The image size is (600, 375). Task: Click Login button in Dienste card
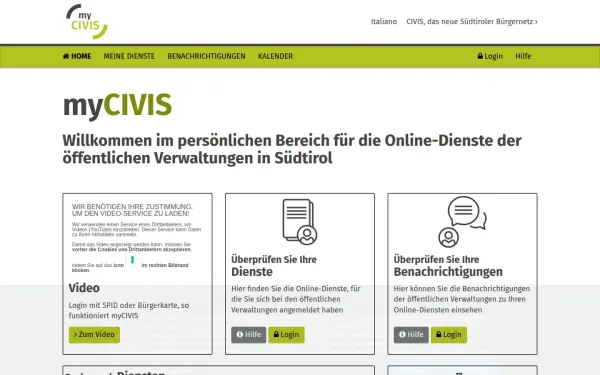point(286,334)
